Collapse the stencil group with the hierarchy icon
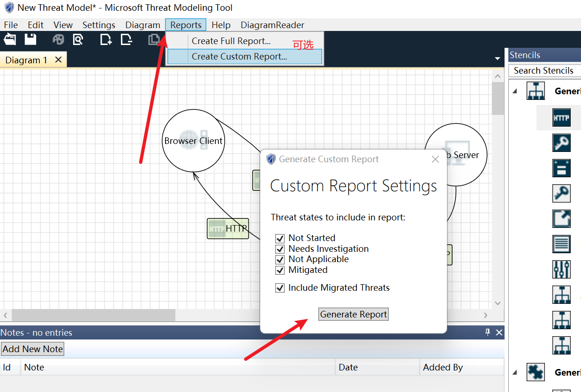This screenshot has height=392, width=581. 515,91
